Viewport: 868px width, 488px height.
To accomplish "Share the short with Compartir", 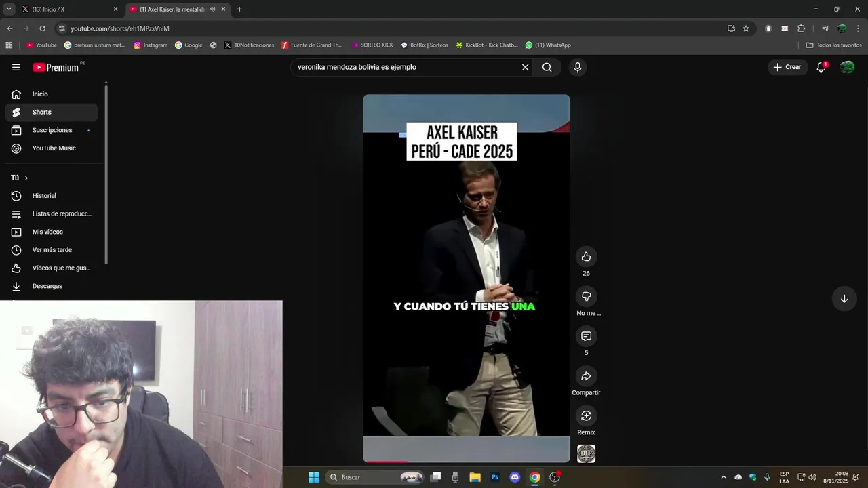I will 586,376.
